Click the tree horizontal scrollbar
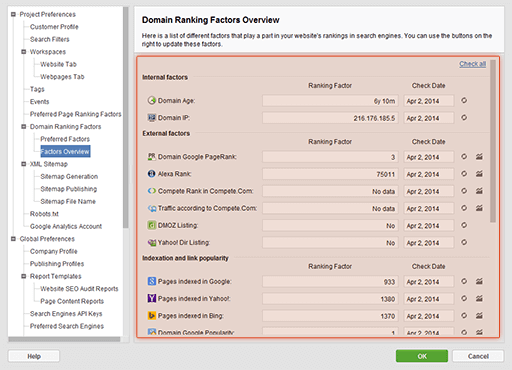Viewport: 512px width, 370px height. [64, 339]
